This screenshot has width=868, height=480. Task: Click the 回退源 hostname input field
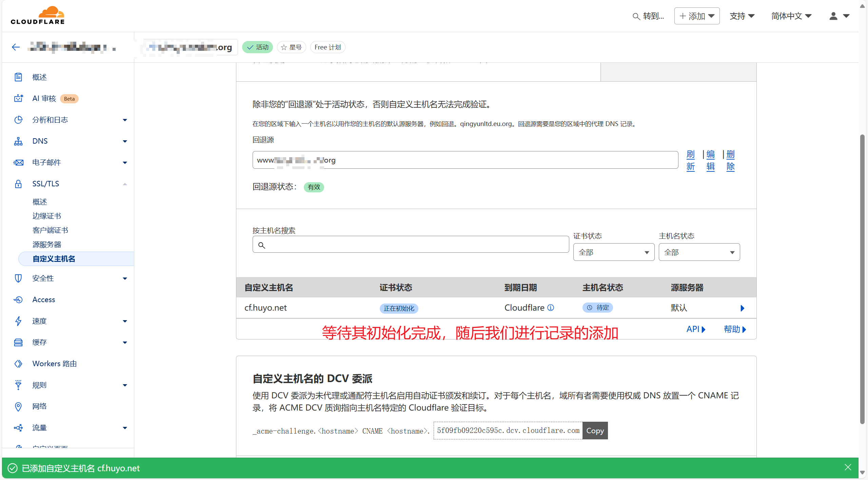[465, 160]
